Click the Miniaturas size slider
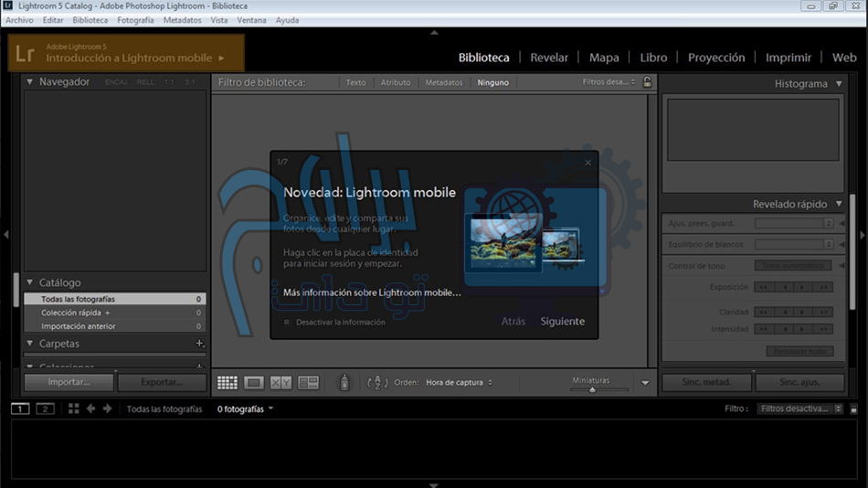 tap(592, 390)
